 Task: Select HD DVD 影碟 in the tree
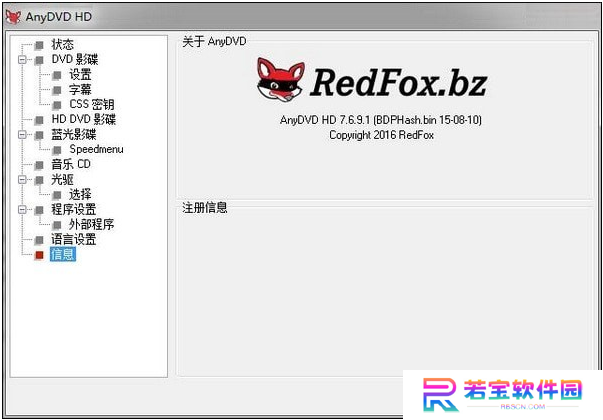point(83,120)
